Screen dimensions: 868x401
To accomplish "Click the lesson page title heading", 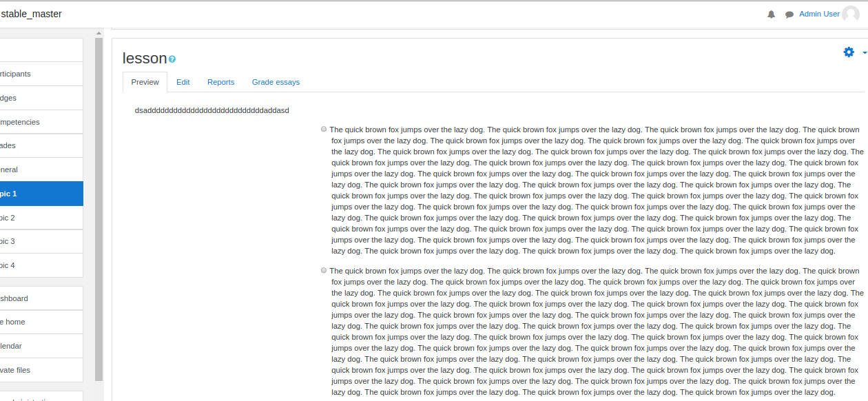I will coord(145,58).
